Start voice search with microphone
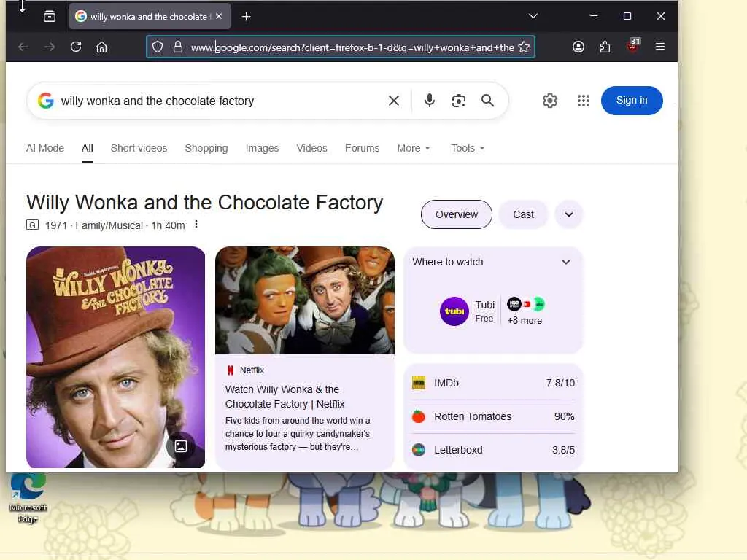The image size is (747, 560). pos(429,101)
